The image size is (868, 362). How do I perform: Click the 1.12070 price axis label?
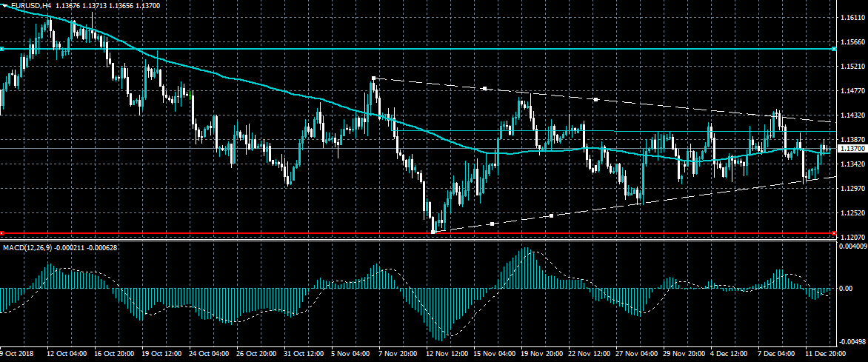pyautogui.click(x=852, y=237)
